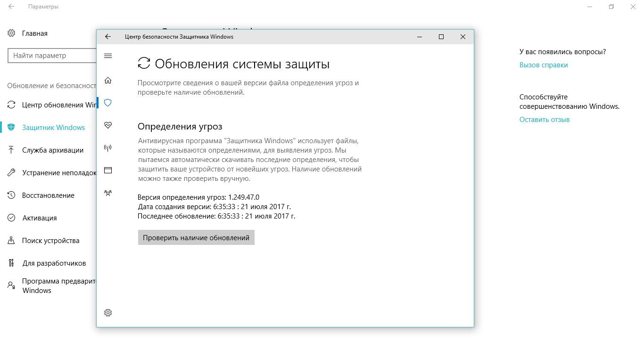Open the hamburger navigation menu in Defender
Viewport: 644px width, 341px height.
tap(108, 56)
